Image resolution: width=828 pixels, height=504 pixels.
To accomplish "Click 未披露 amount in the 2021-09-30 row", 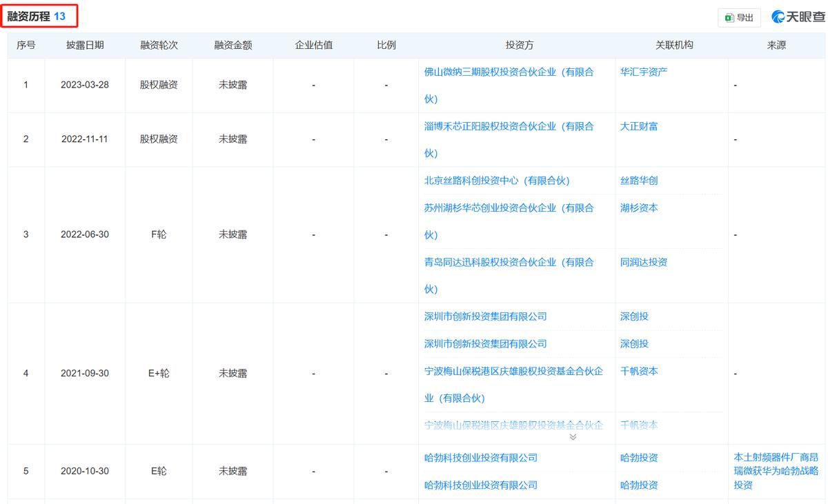I will [233, 374].
